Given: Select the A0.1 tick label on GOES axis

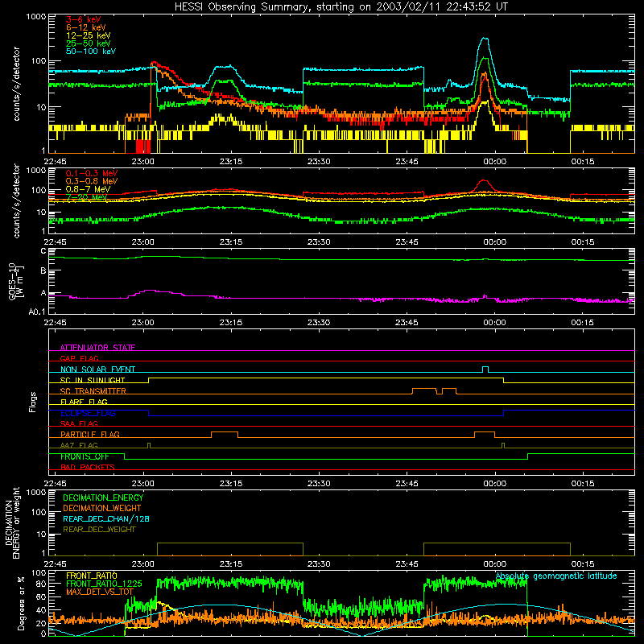Looking at the screenshot, I should coord(37,312).
